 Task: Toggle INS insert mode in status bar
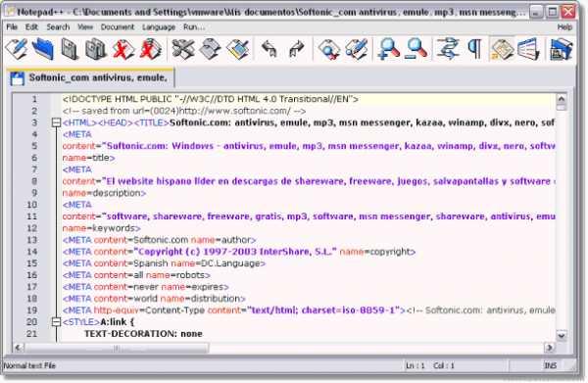click(551, 365)
